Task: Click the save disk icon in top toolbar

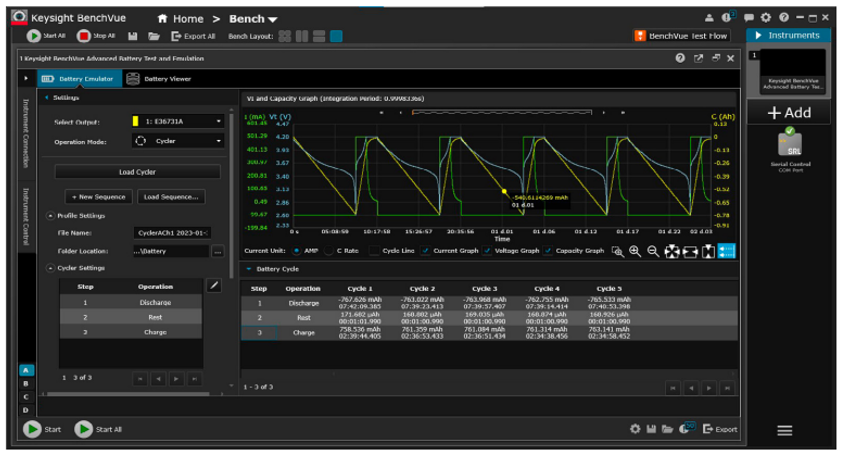Action: 132,36
